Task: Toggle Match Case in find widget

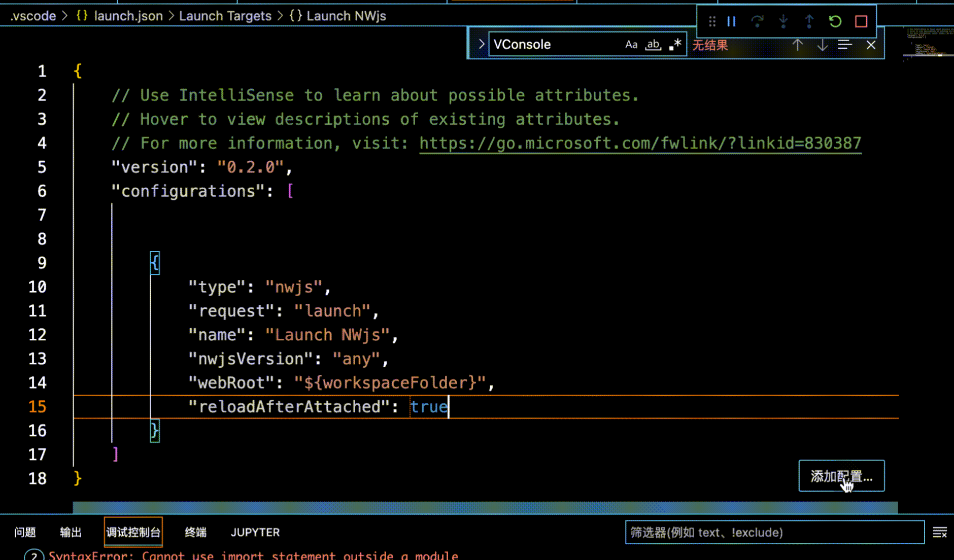Action: [631, 45]
